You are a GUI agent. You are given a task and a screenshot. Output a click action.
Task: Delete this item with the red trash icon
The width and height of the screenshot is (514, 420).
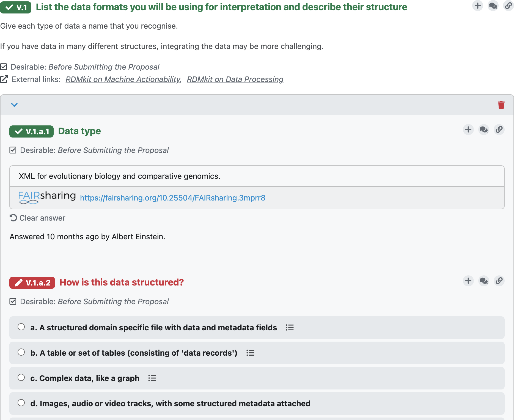coord(501,105)
